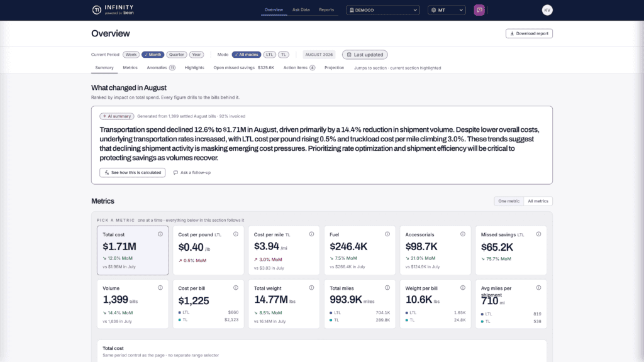Click info icon on Total weight card
The image size is (644, 362).
click(311, 288)
